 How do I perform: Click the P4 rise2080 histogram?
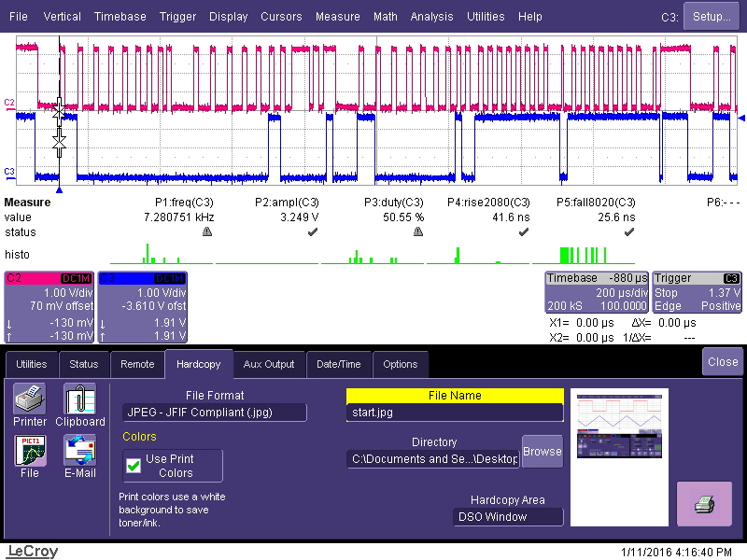(478, 254)
